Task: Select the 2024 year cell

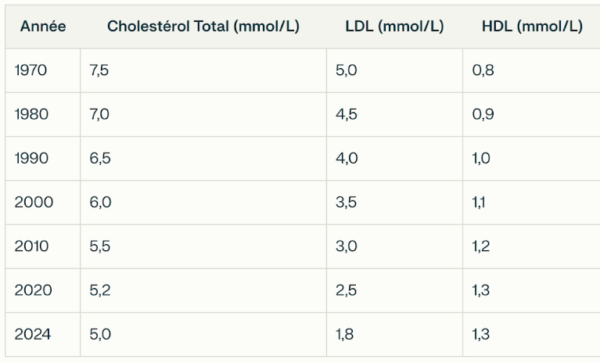Action: click(33, 334)
